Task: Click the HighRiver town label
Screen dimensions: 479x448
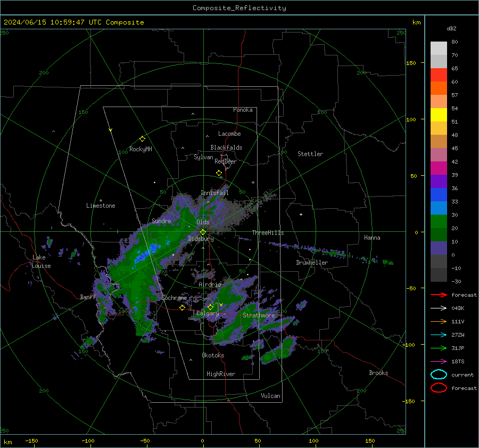Action: pyautogui.click(x=221, y=374)
